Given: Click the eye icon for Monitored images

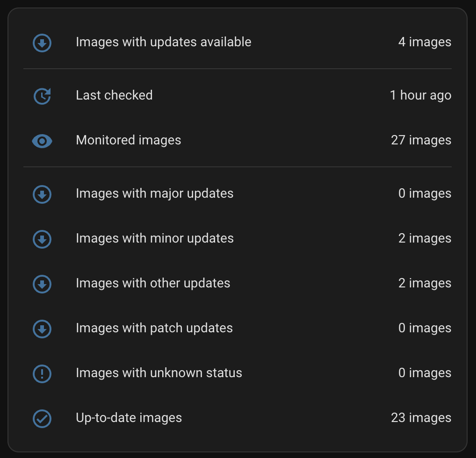Looking at the screenshot, I should click(x=42, y=141).
